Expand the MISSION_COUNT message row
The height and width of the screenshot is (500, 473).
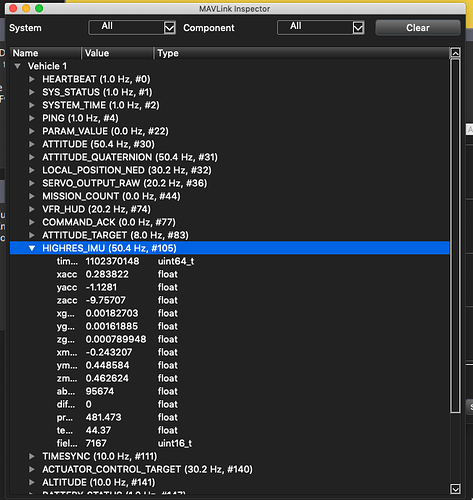(x=32, y=196)
